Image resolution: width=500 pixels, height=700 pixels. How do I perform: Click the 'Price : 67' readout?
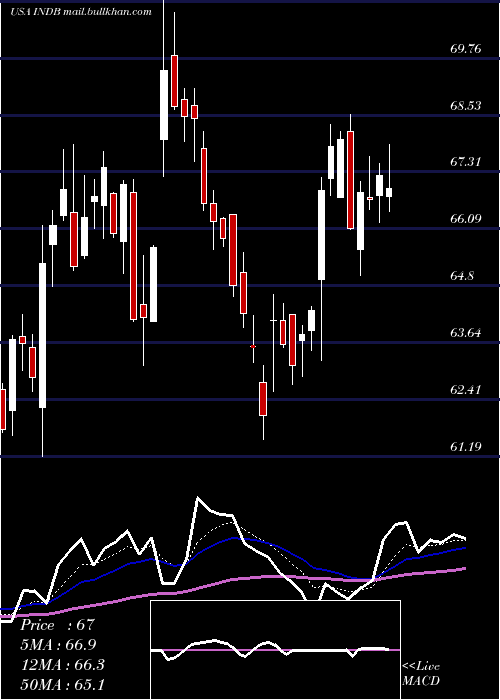pyautogui.click(x=58, y=625)
